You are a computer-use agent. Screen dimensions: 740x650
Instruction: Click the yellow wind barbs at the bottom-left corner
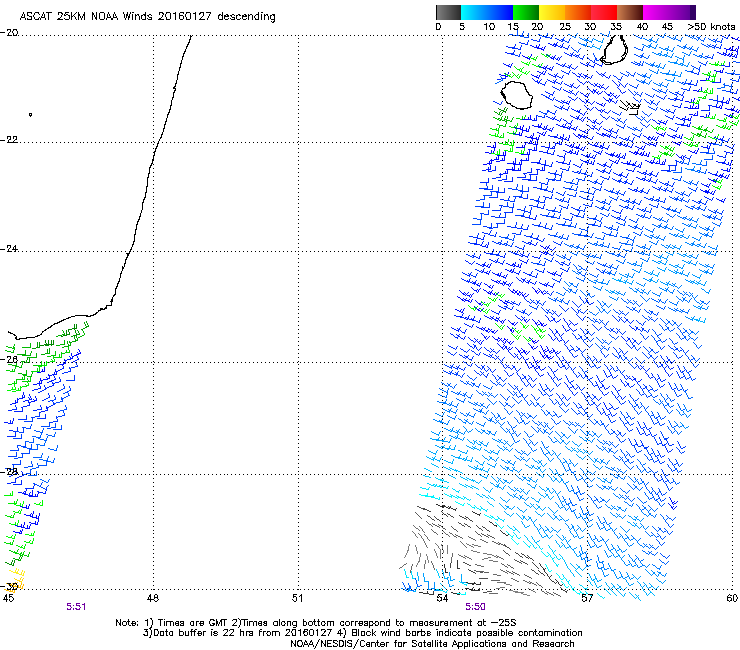(x=14, y=580)
